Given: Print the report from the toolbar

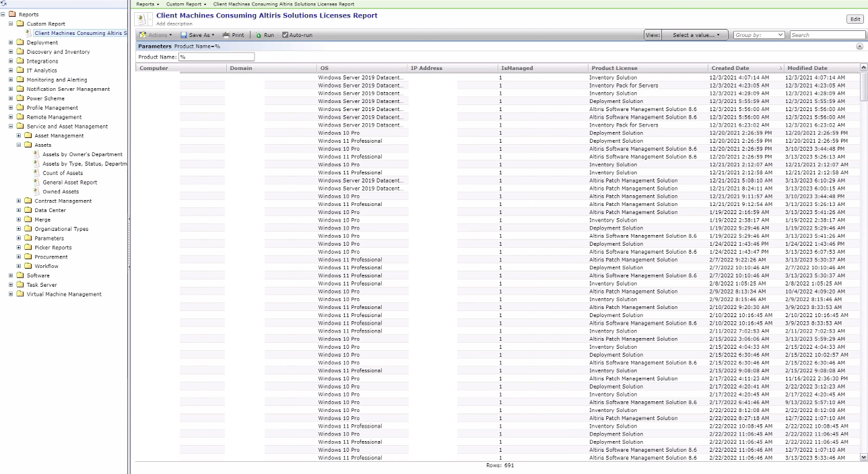Looking at the screenshot, I should 233,35.
